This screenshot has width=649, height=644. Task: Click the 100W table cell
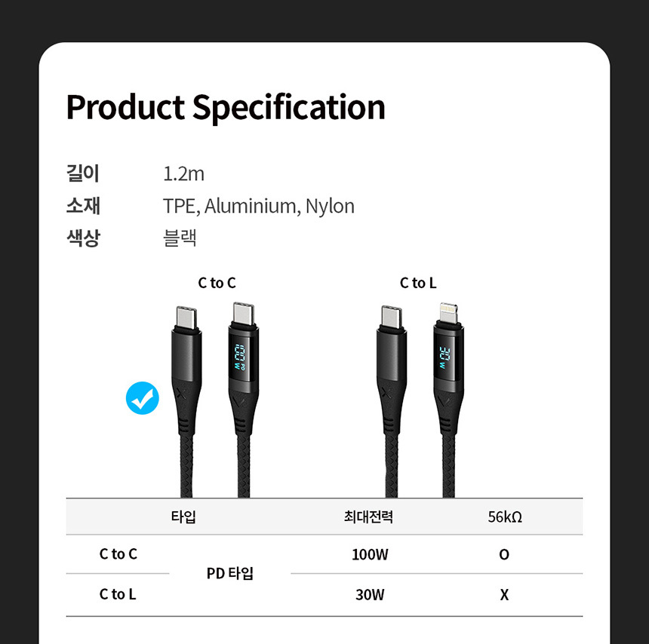pyautogui.click(x=370, y=555)
